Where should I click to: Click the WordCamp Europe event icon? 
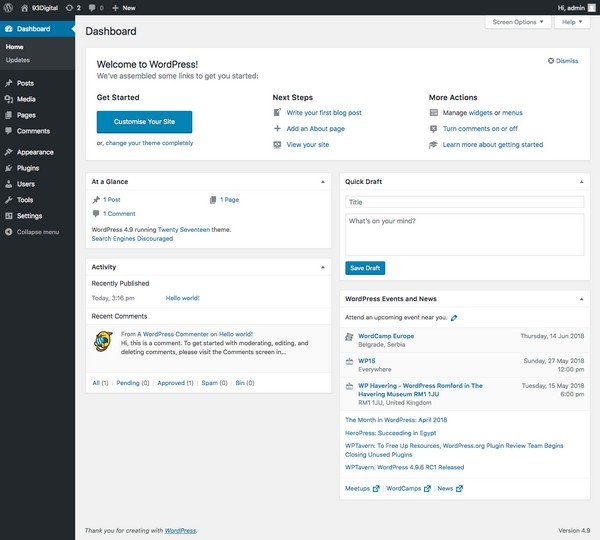(349, 337)
